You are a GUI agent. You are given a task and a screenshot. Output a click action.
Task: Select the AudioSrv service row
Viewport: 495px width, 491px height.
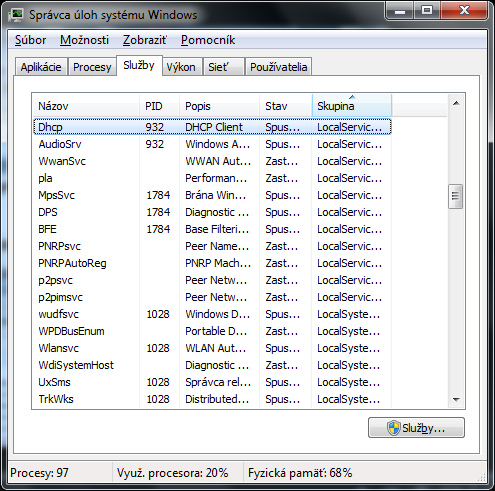coord(212,144)
